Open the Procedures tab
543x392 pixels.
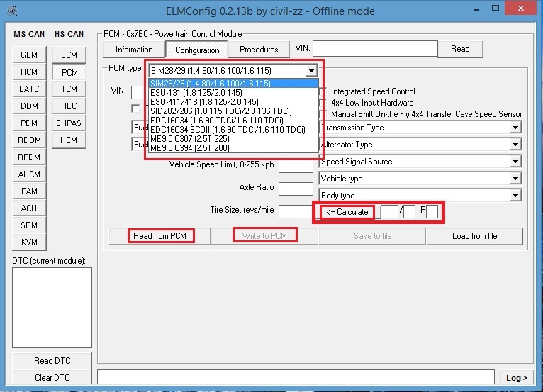pyautogui.click(x=259, y=50)
